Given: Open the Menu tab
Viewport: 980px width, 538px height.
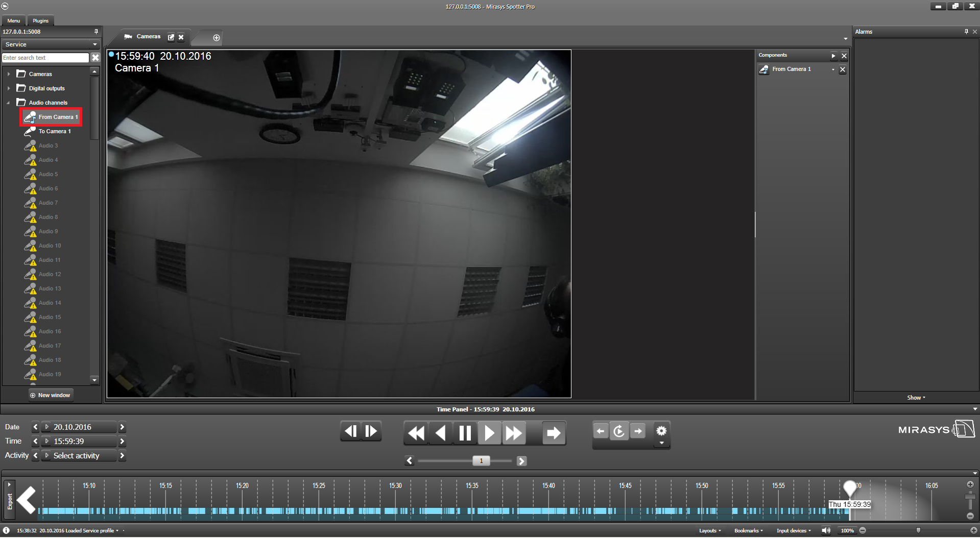Looking at the screenshot, I should (14, 21).
